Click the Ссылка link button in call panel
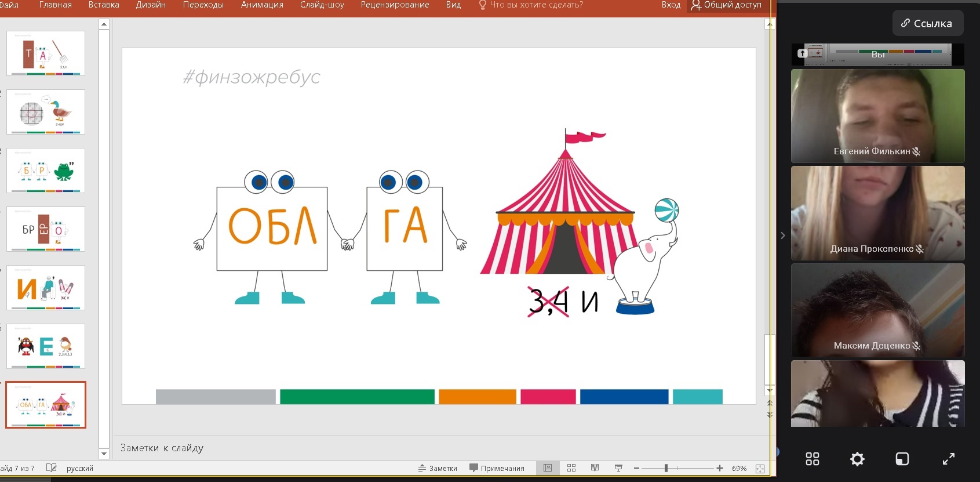Viewport: 980px width, 482px height. click(x=927, y=23)
